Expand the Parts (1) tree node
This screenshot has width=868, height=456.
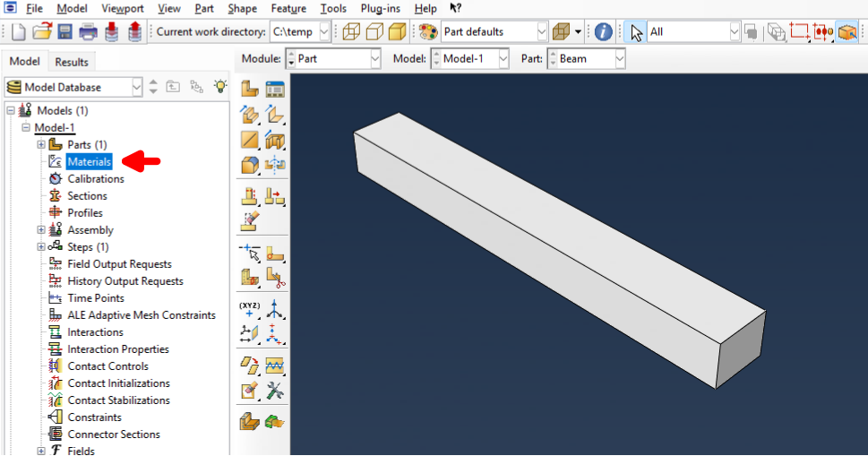click(x=41, y=145)
